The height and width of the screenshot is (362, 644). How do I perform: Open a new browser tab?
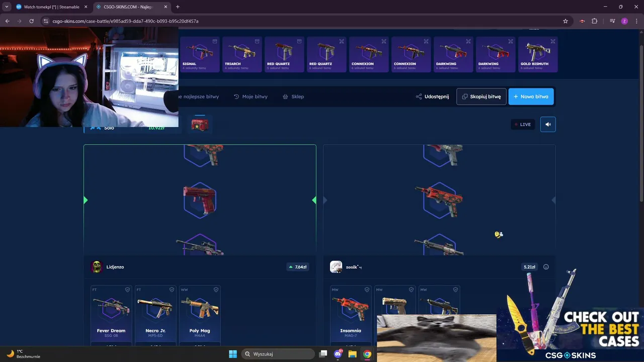point(178,7)
